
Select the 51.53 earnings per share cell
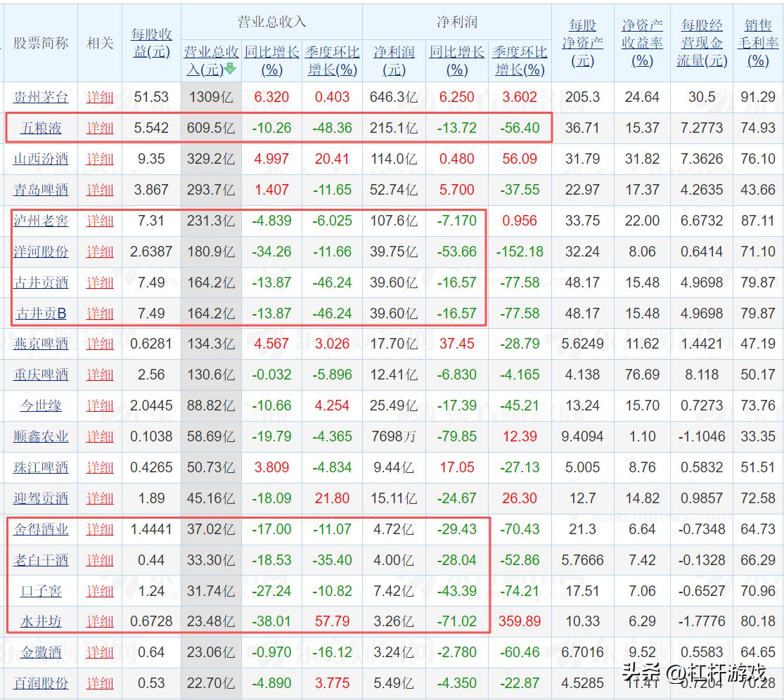[x=151, y=97]
